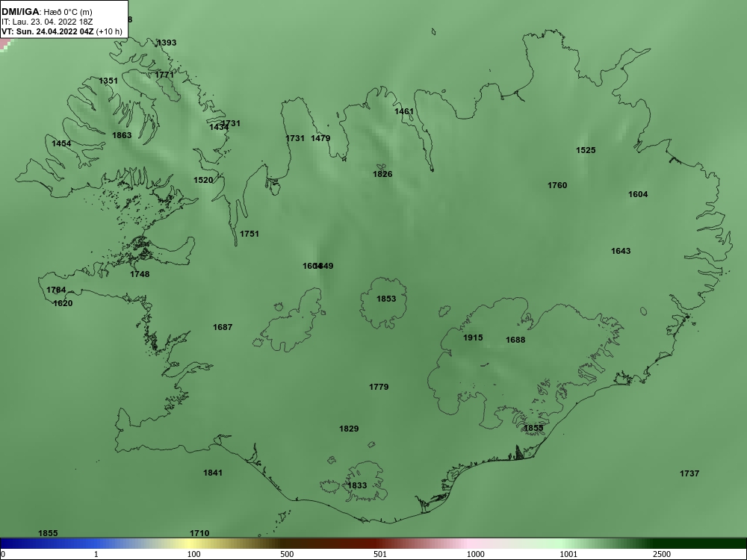Image resolution: width=747 pixels, height=560 pixels.
Task: Select the 1779 height value
Action: (x=379, y=387)
